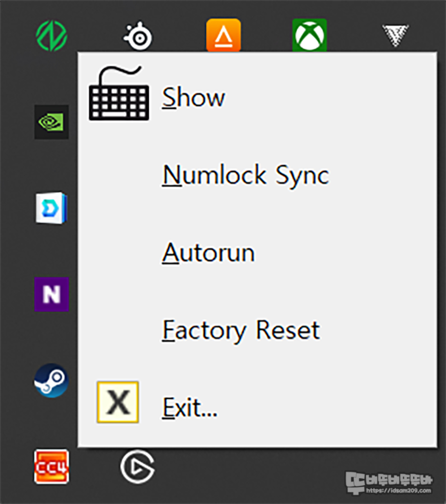Screen dimensions: 446x504
Task: Click the SteelSeries tray icon
Action: tap(138, 36)
